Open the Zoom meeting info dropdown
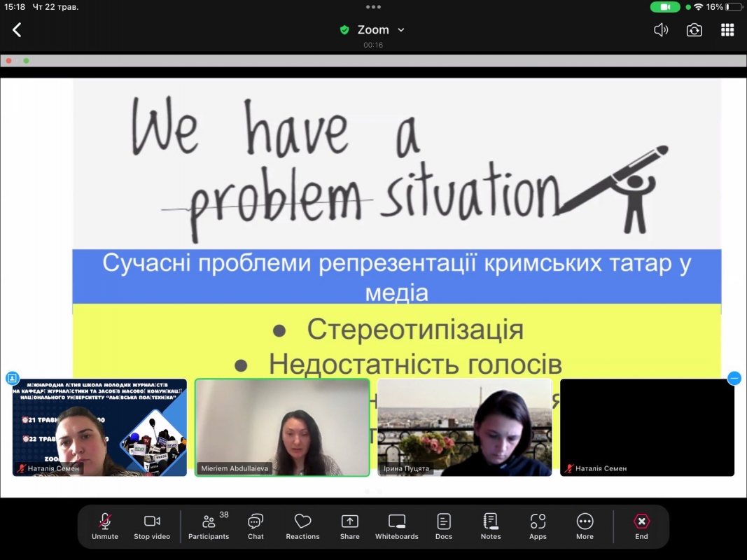 [400, 29]
